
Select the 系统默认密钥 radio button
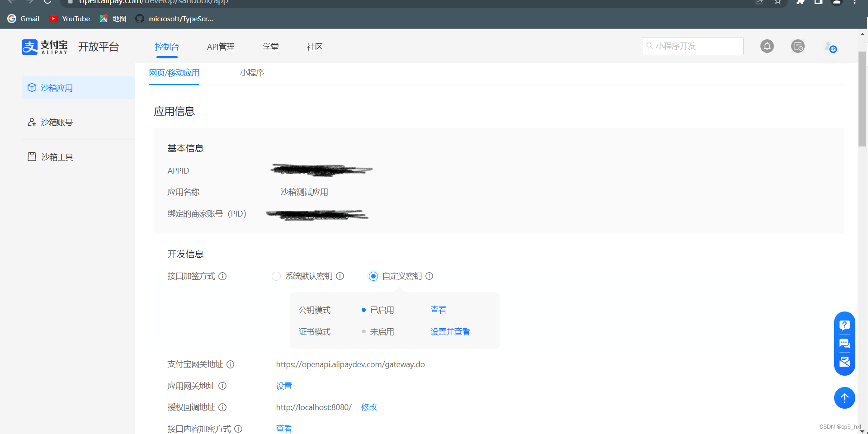tap(276, 276)
